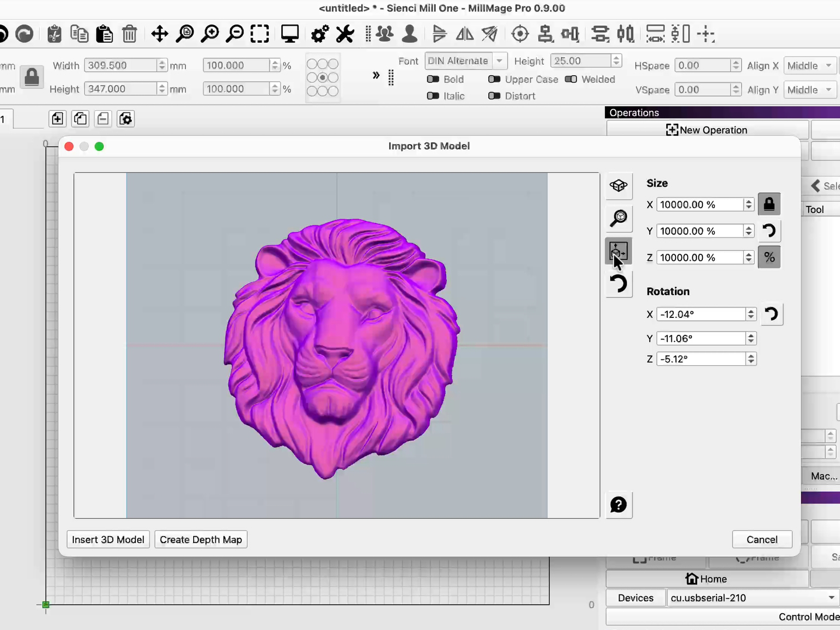The width and height of the screenshot is (840, 630).
Task: Click the Size Y percentage field
Action: (701, 231)
